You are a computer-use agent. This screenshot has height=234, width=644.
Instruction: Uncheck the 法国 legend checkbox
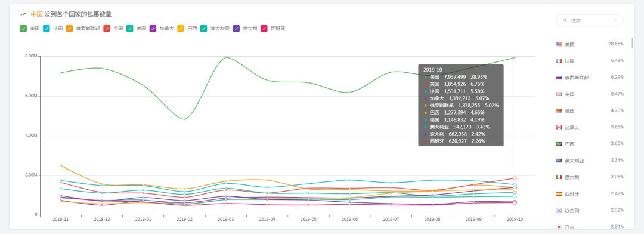[47, 29]
